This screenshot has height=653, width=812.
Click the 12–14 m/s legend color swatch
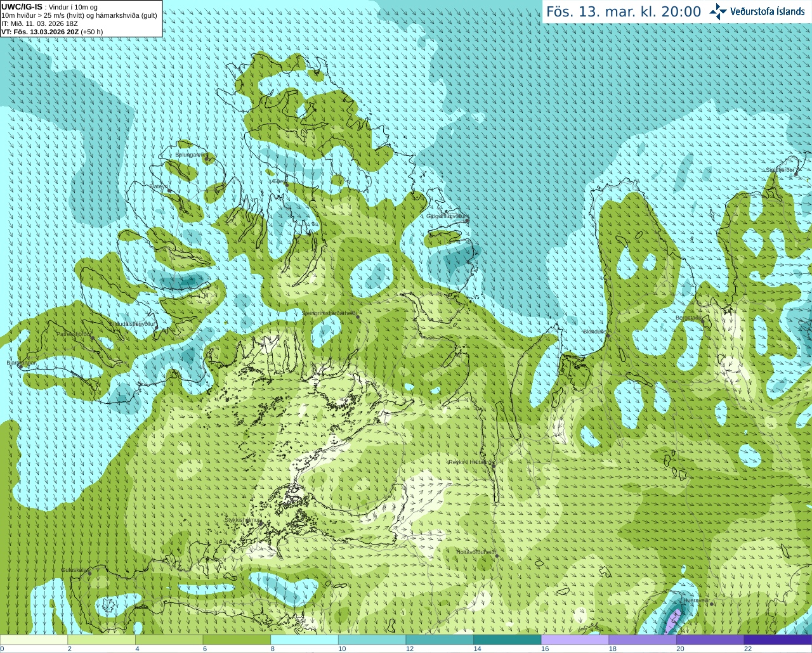(440, 640)
